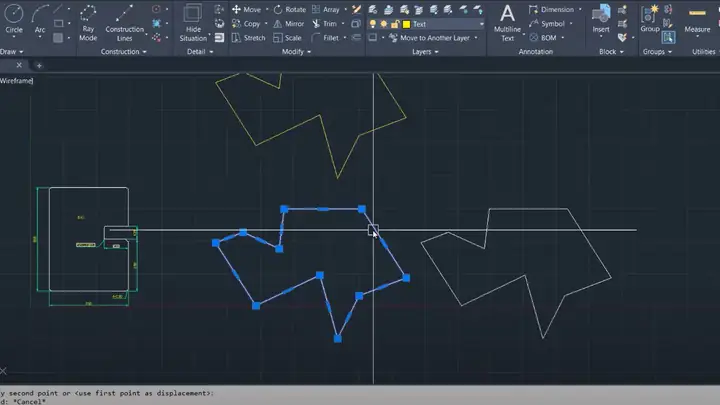The image size is (720, 405).
Task: Click the Move tool
Action: click(x=247, y=9)
